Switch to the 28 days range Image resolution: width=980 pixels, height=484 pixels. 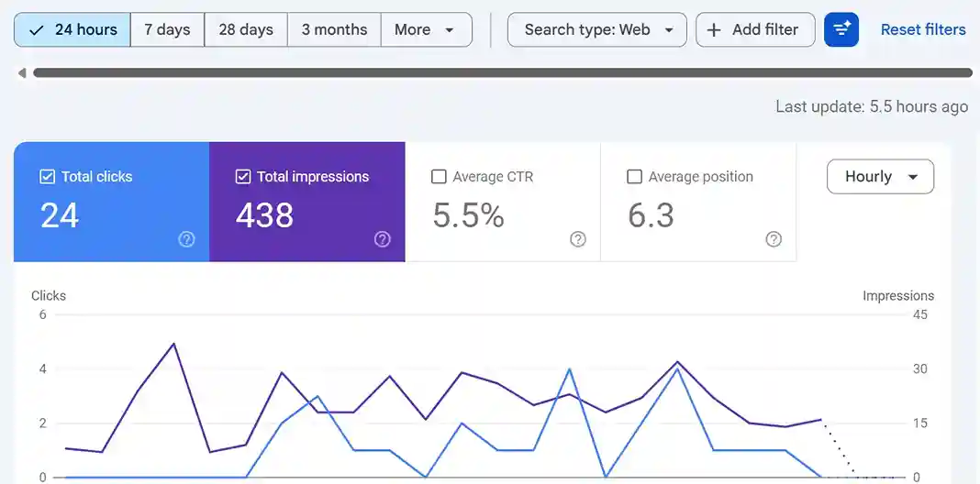(x=246, y=29)
